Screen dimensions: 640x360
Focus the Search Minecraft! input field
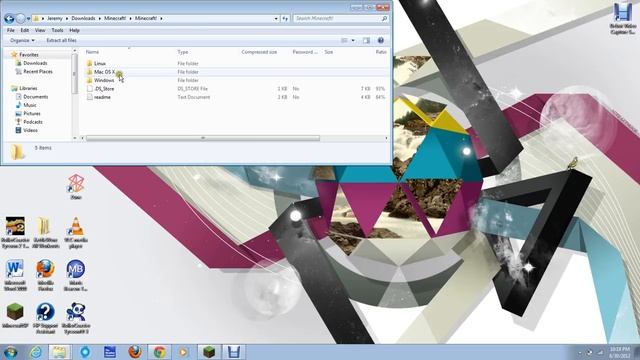(x=337, y=18)
